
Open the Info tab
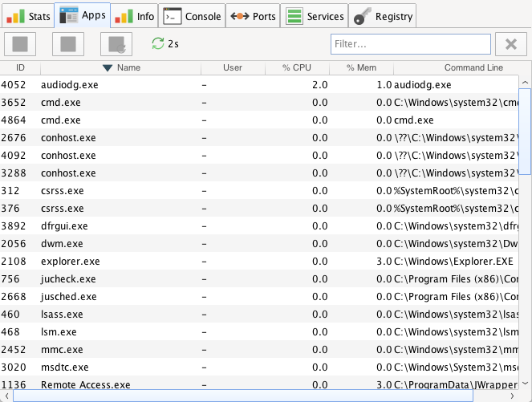pyautogui.click(x=134, y=16)
